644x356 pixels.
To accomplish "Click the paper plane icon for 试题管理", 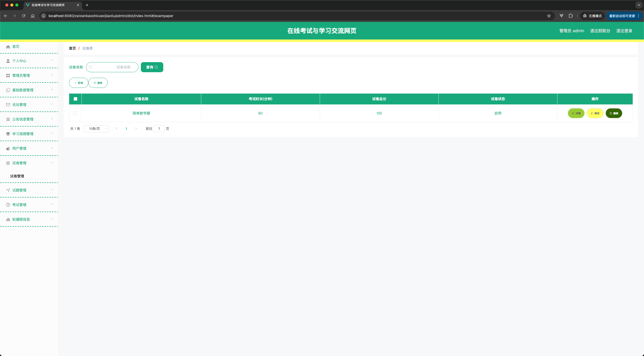I will 8,190.
